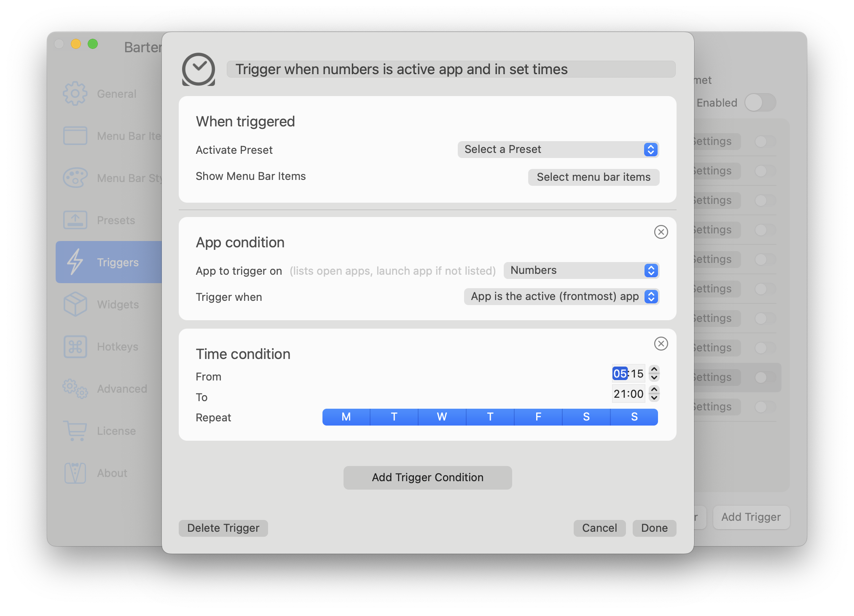Screen dimensions: 854x616
Task: Toggle Monday in the Repeat row
Action: click(346, 417)
